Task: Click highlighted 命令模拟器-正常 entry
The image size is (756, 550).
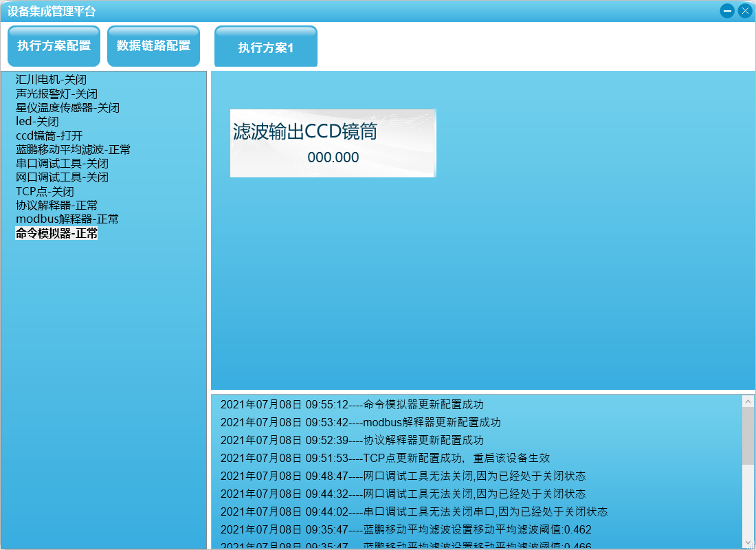Action: click(56, 234)
